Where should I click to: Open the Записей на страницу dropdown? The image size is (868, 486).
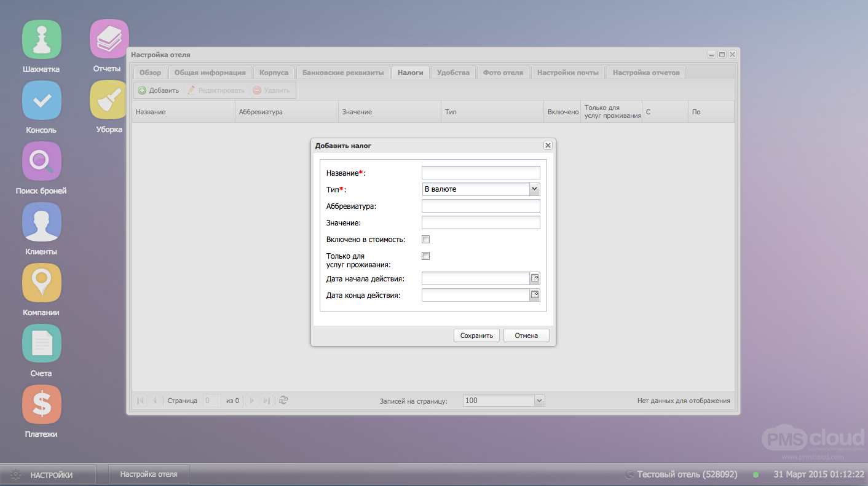pyautogui.click(x=539, y=401)
